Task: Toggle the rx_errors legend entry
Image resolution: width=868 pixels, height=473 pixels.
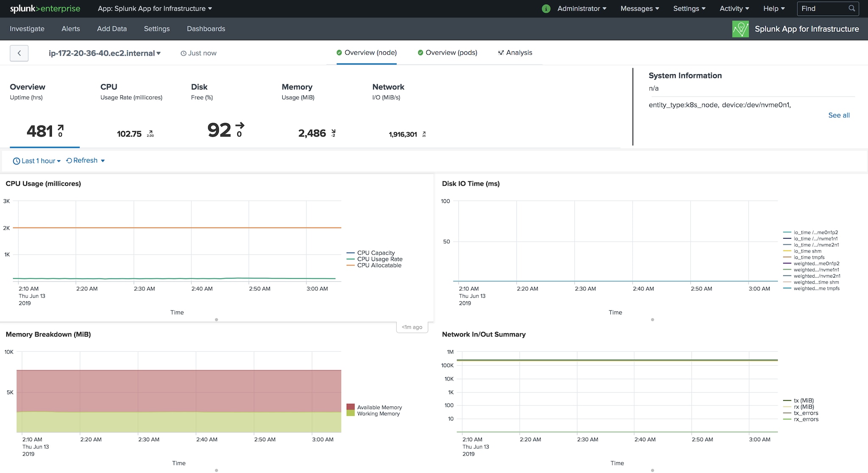Action: pyautogui.click(x=801, y=419)
